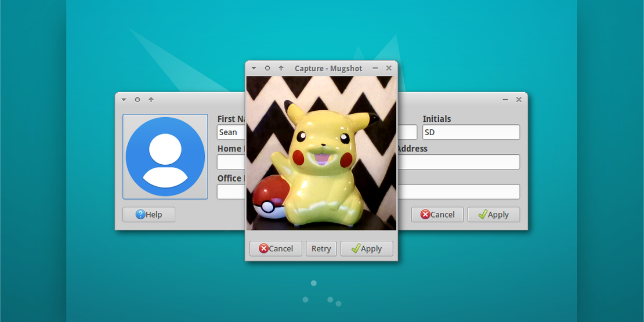Close the profile details window
The height and width of the screenshot is (322, 644).
[x=519, y=100]
